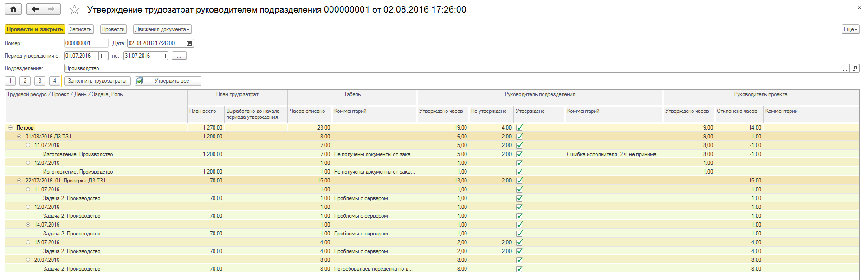The width and height of the screenshot is (868, 280).
Task: Open calendar for period start 01.07.2016
Action: click(x=104, y=56)
